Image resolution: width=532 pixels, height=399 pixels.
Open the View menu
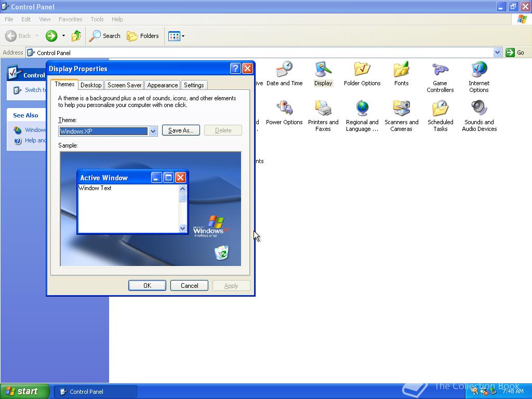pyautogui.click(x=45, y=19)
